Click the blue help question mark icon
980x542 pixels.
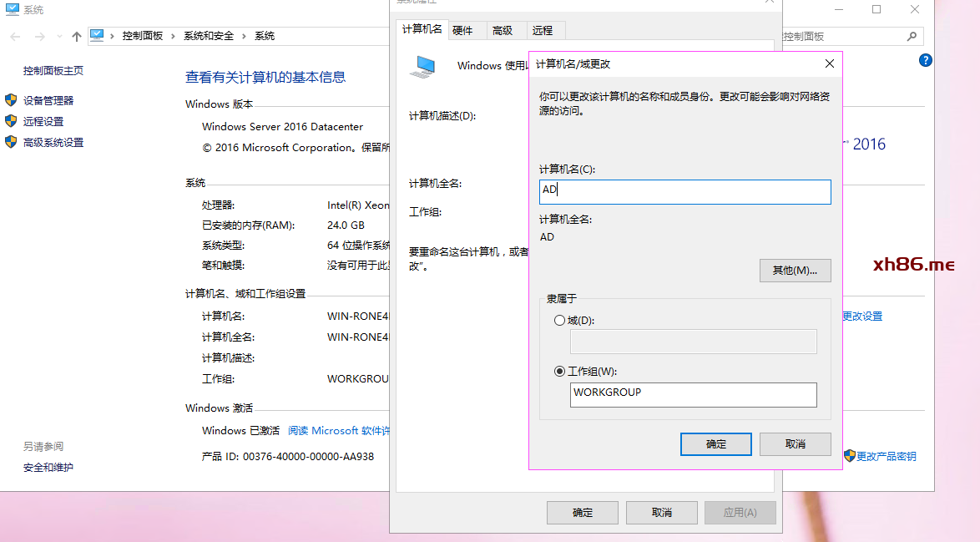click(x=925, y=60)
